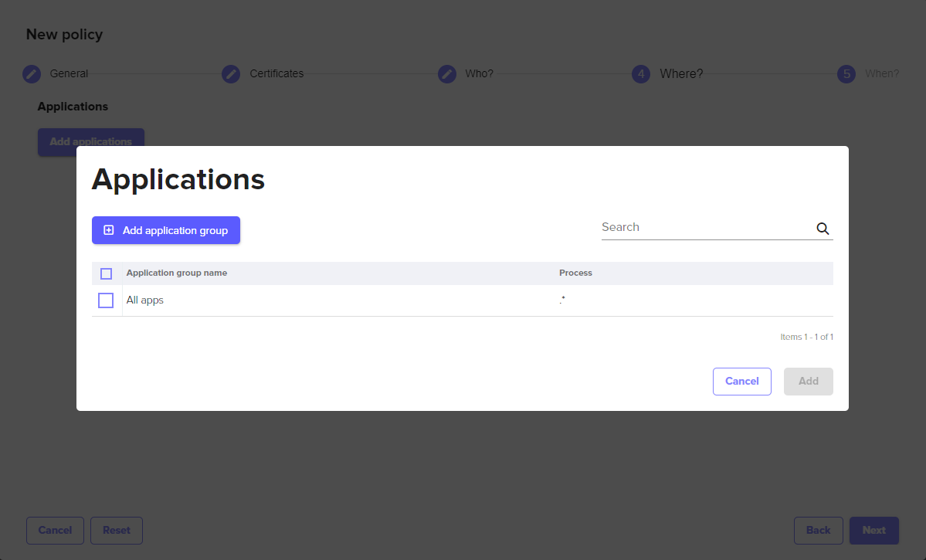Click the magnifying glass search icon
The image size is (926, 560).
[823, 229]
